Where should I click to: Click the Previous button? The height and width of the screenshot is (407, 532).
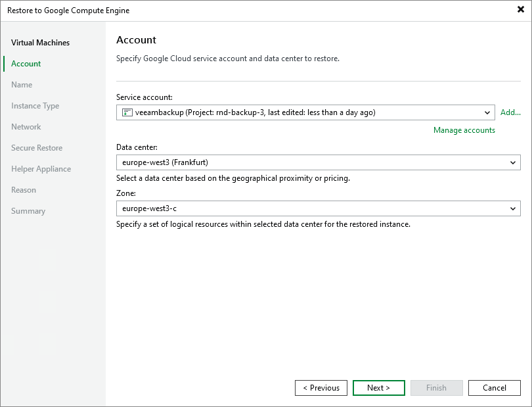click(321, 388)
